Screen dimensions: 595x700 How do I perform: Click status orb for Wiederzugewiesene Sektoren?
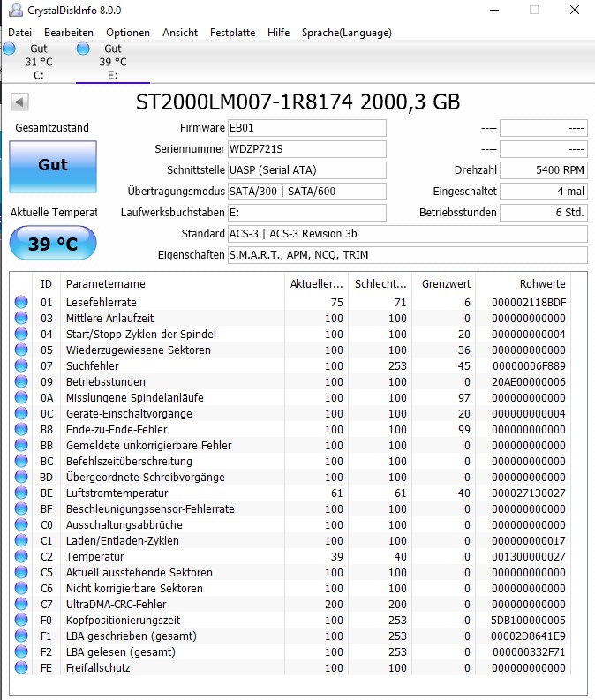21,350
